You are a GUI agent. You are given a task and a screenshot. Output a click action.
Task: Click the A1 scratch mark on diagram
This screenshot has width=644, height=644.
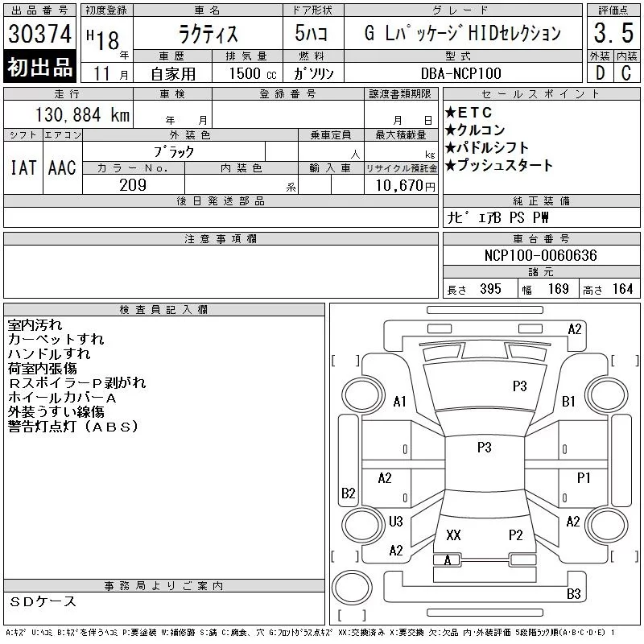[x=399, y=402]
